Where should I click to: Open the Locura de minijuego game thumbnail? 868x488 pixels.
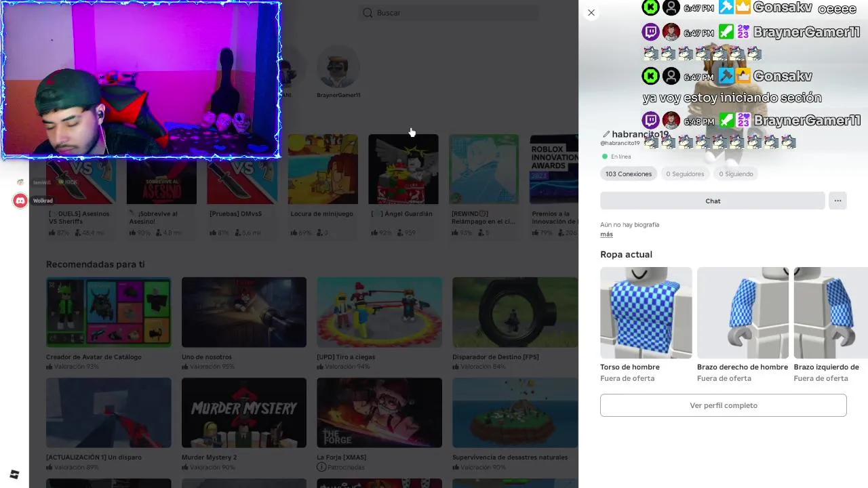(x=323, y=169)
